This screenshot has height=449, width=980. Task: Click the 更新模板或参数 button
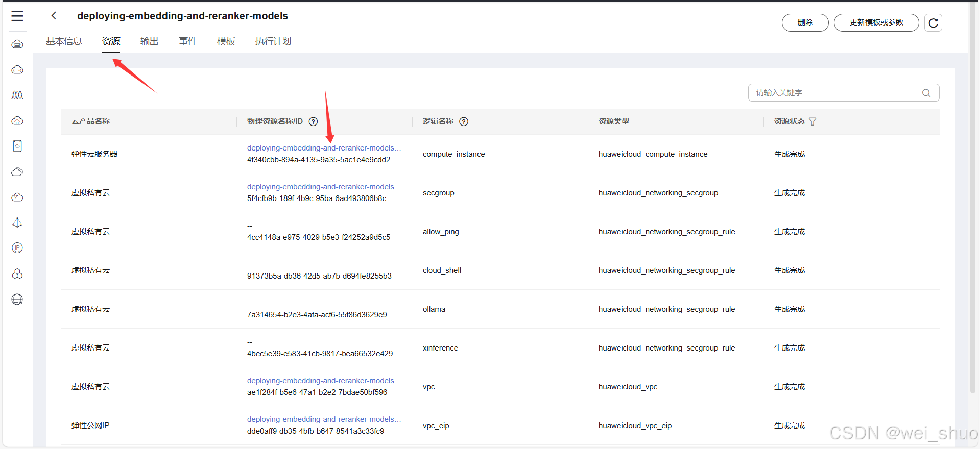pyautogui.click(x=876, y=22)
